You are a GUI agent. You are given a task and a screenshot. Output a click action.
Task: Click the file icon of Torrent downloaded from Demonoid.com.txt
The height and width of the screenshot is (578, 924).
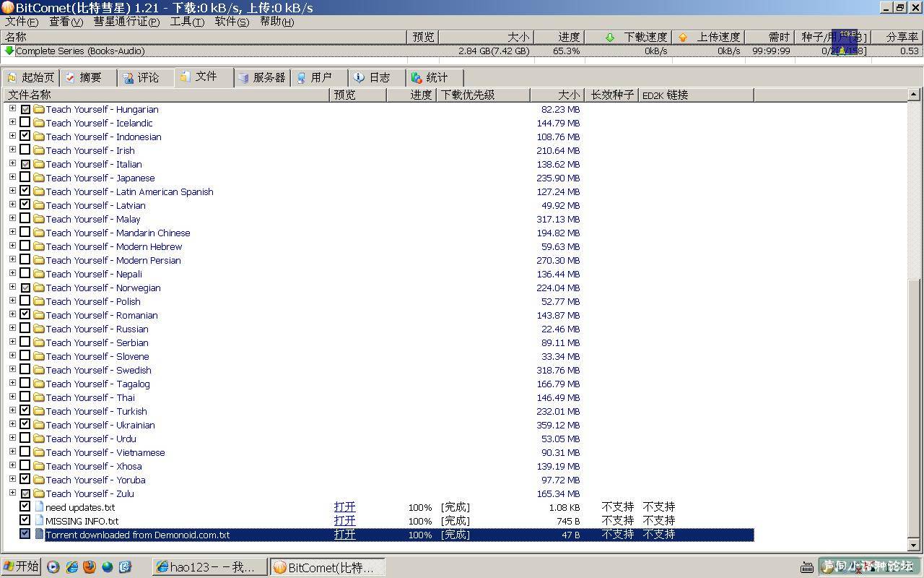pyautogui.click(x=39, y=535)
